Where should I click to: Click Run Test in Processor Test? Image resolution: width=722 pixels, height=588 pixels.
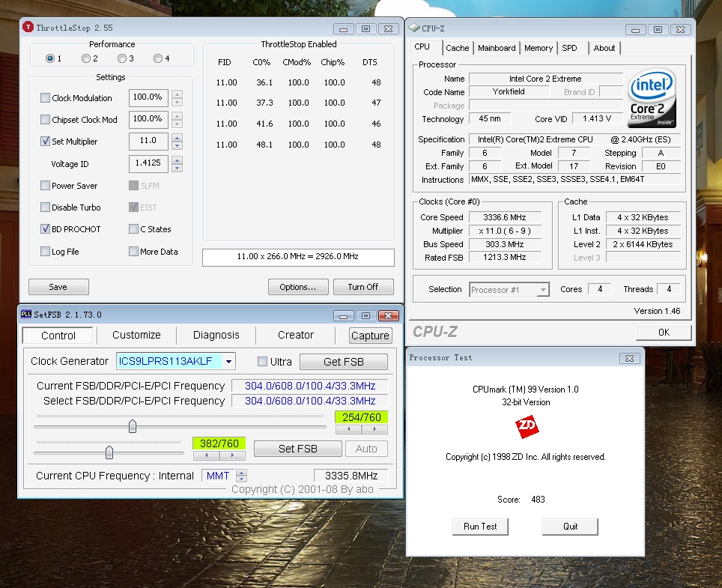480,527
